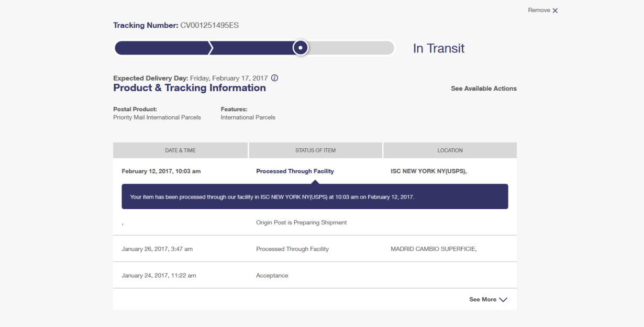The width and height of the screenshot is (644, 327).
Task: Click the STATUS OF ITEM column header
Action: tap(315, 150)
